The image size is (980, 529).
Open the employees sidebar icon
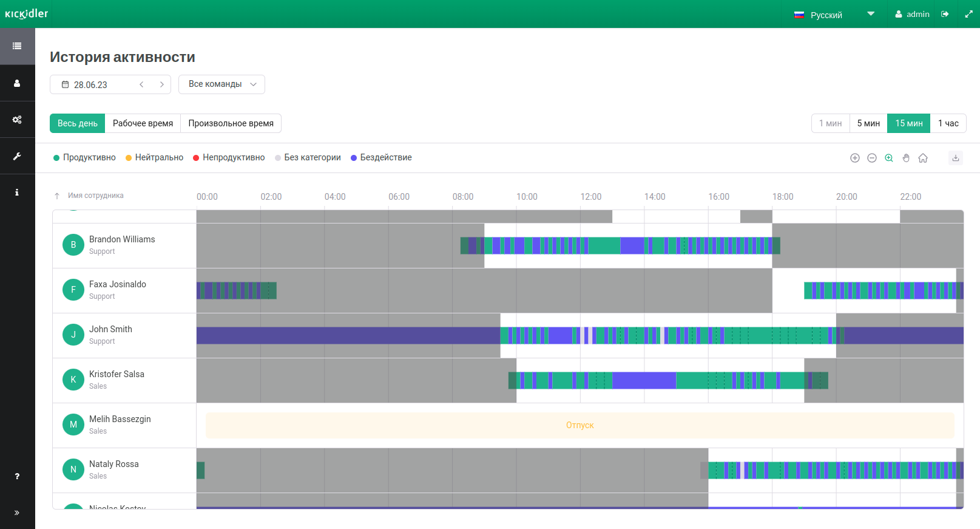coord(17,83)
